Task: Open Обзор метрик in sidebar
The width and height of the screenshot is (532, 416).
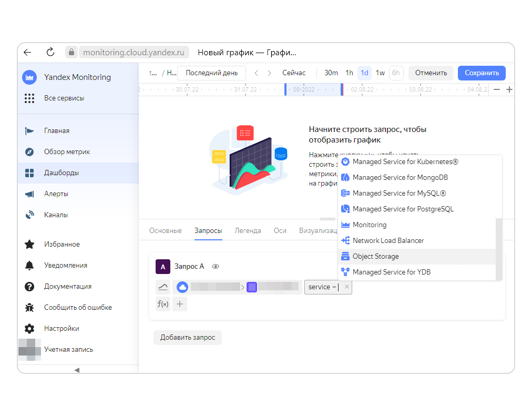Action: point(78,152)
